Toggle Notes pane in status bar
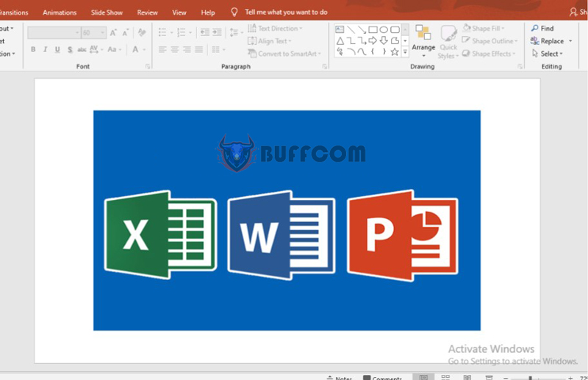The width and height of the screenshot is (588, 380). [x=340, y=378]
